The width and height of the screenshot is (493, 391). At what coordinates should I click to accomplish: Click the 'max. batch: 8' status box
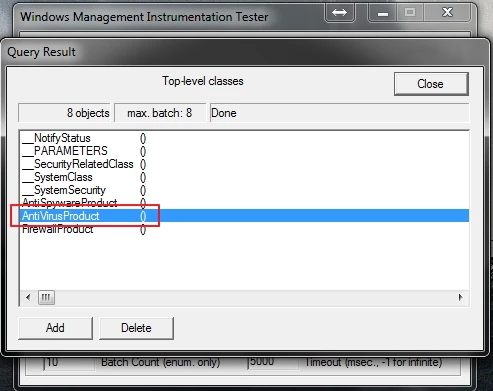(x=160, y=113)
